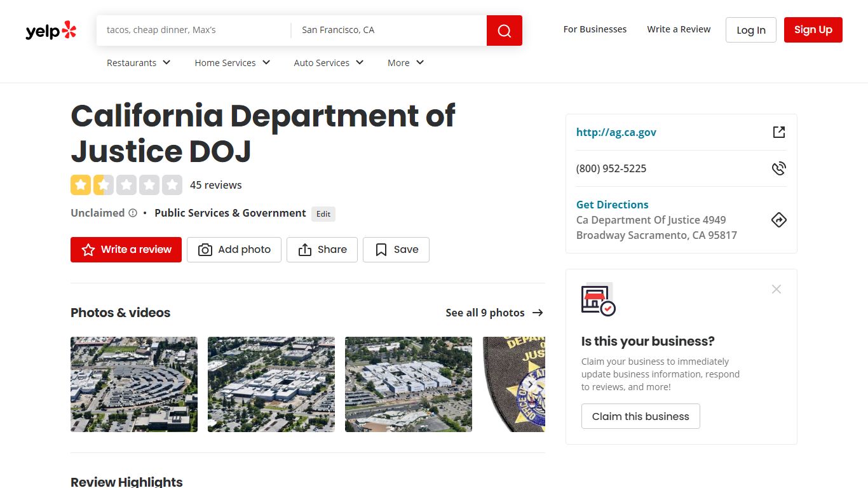Open the DOJ badge patch photo

click(513, 384)
